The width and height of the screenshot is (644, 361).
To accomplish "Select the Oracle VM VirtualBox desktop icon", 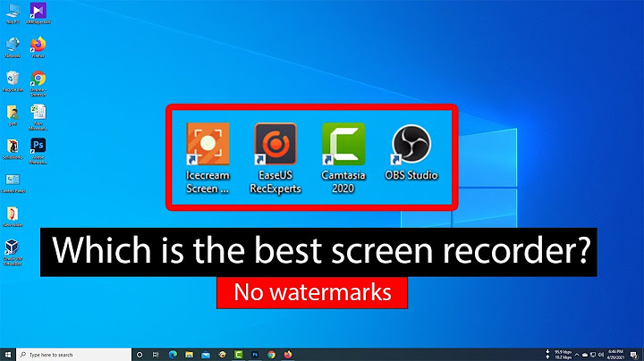I will click(13, 252).
